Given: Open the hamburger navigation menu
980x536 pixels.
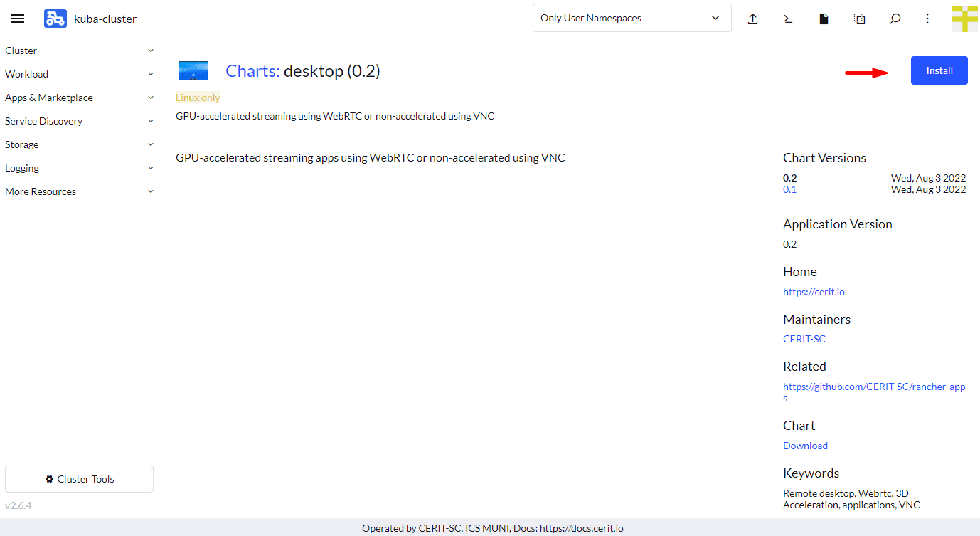Looking at the screenshot, I should (18, 19).
